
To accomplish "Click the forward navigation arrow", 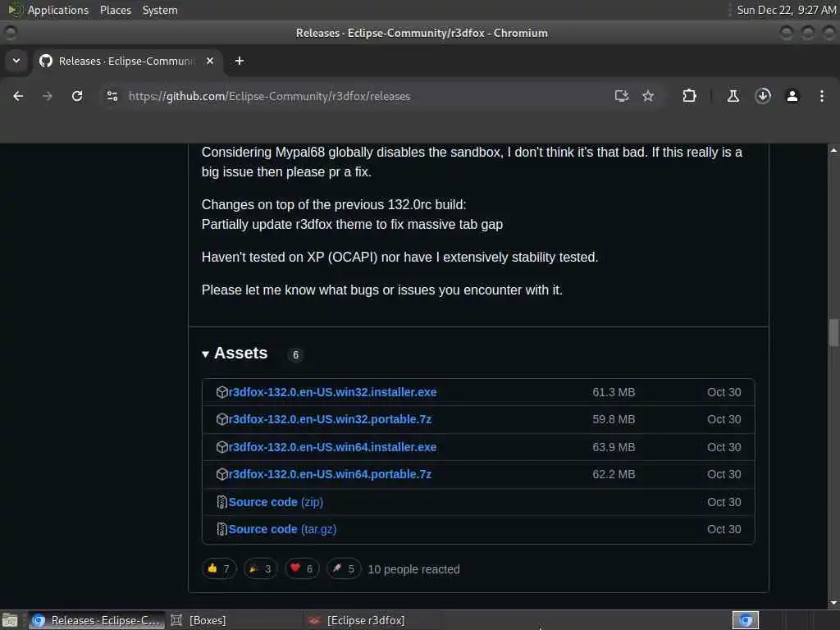I will 47,96.
